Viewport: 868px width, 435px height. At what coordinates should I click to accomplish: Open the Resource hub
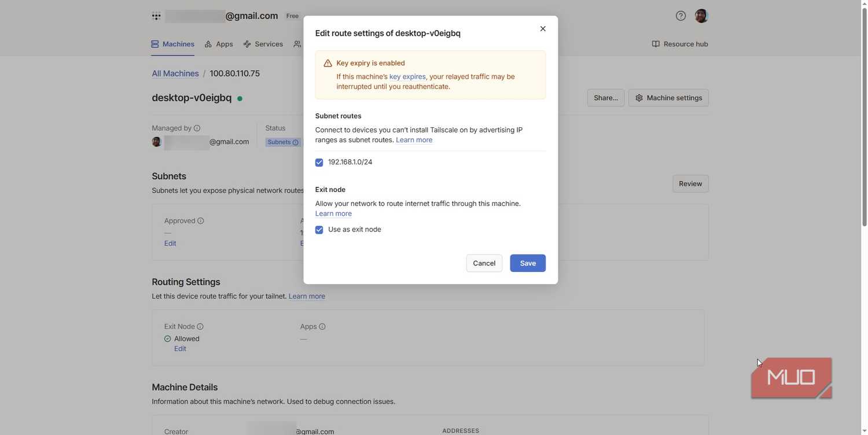point(680,44)
